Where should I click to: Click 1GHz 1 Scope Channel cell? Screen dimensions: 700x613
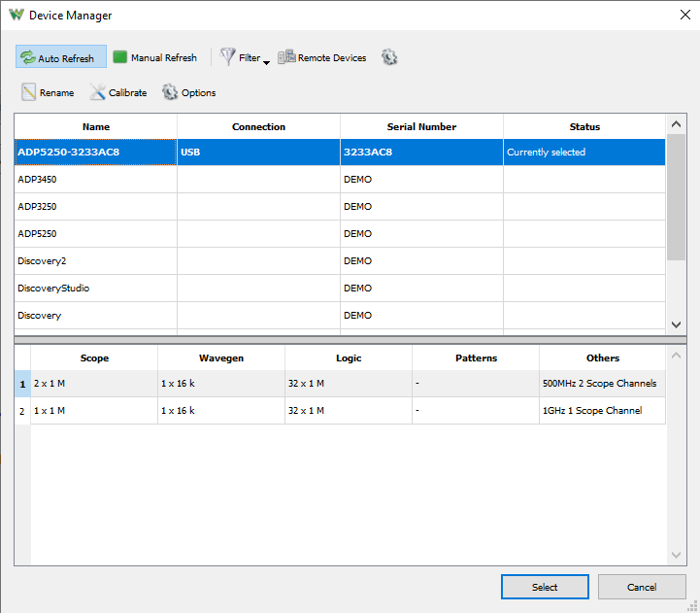pos(603,411)
